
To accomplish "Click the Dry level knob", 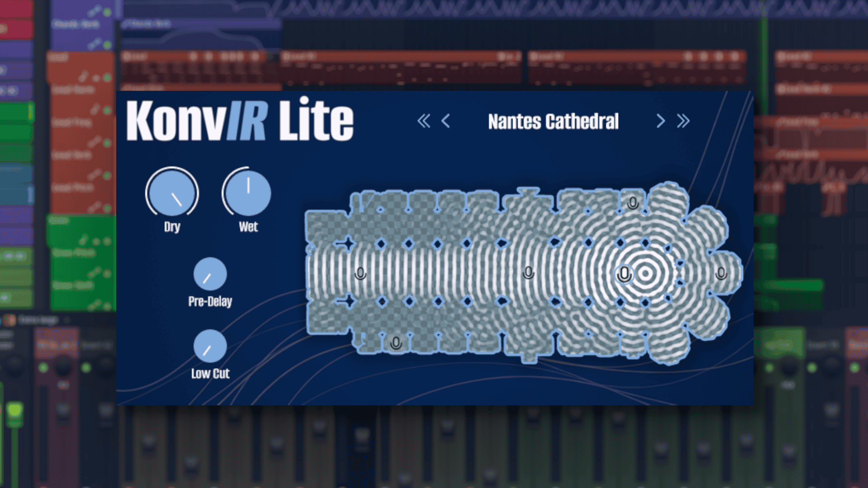I will pos(172,192).
